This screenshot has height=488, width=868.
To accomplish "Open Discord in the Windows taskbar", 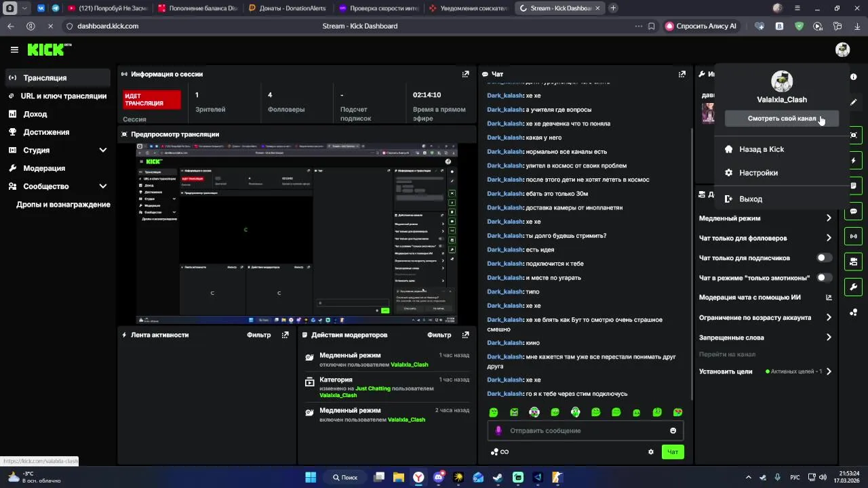I will [x=438, y=477].
